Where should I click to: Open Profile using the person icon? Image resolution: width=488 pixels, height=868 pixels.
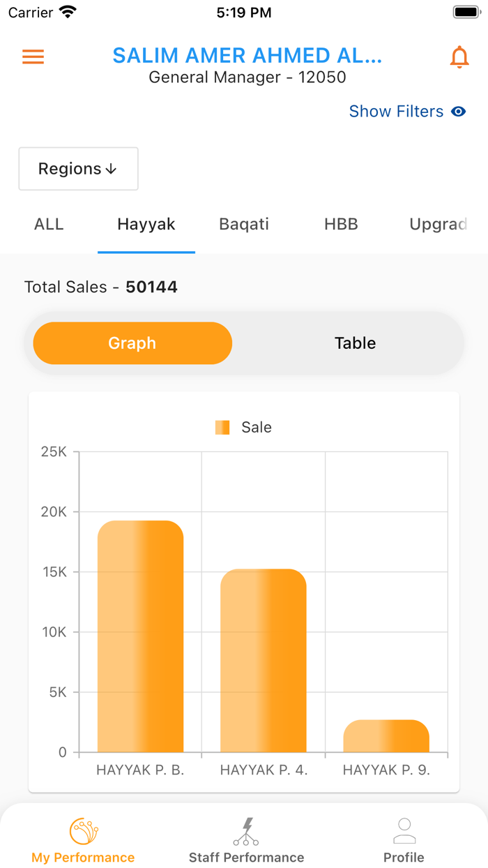coord(404,830)
